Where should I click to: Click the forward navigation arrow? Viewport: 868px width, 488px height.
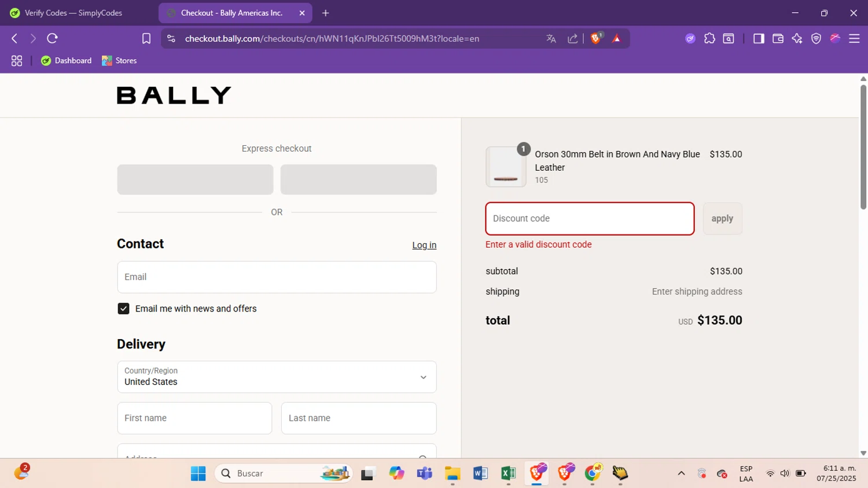(33, 38)
